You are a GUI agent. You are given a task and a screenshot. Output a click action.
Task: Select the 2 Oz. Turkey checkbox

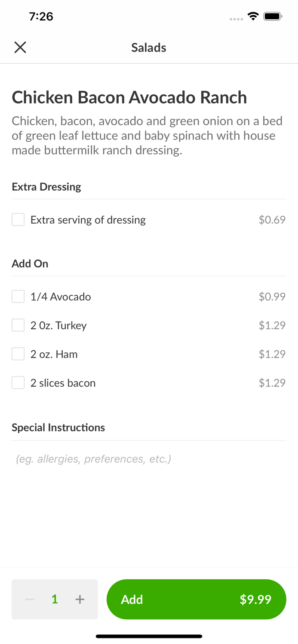click(x=18, y=325)
